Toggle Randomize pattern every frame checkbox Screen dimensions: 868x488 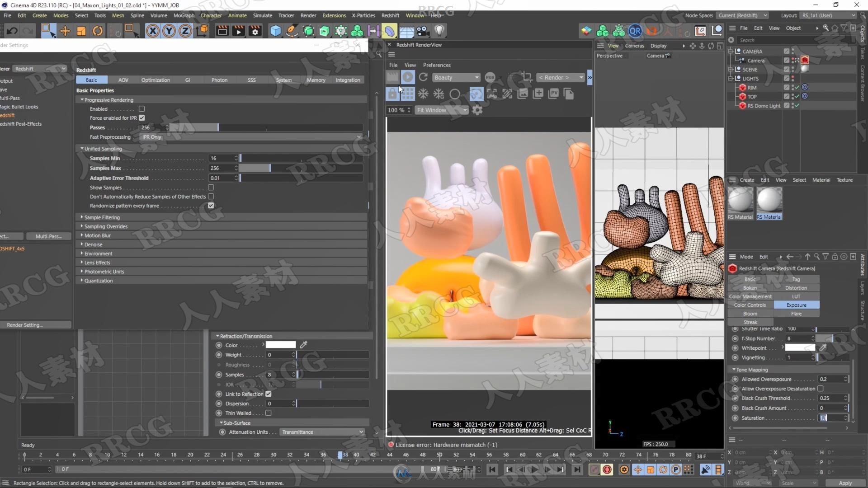[210, 206]
